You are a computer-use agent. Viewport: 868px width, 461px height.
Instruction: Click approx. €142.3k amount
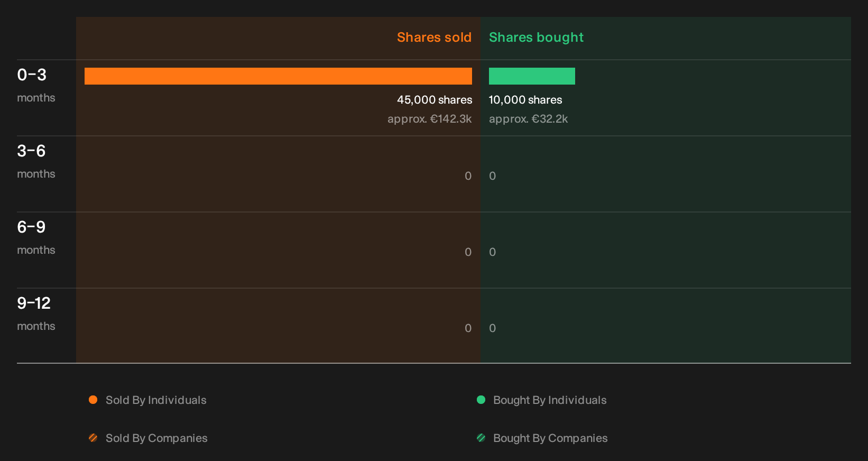[x=430, y=119]
